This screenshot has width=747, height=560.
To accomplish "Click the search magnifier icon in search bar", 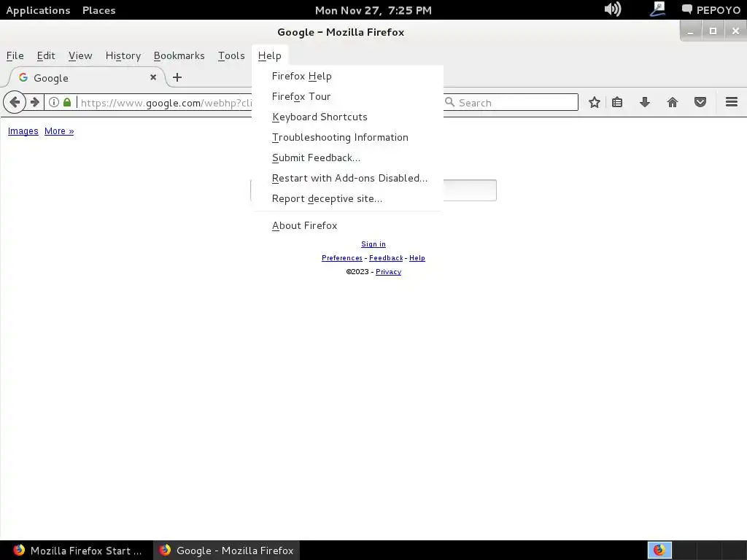I will [x=449, y=102].
